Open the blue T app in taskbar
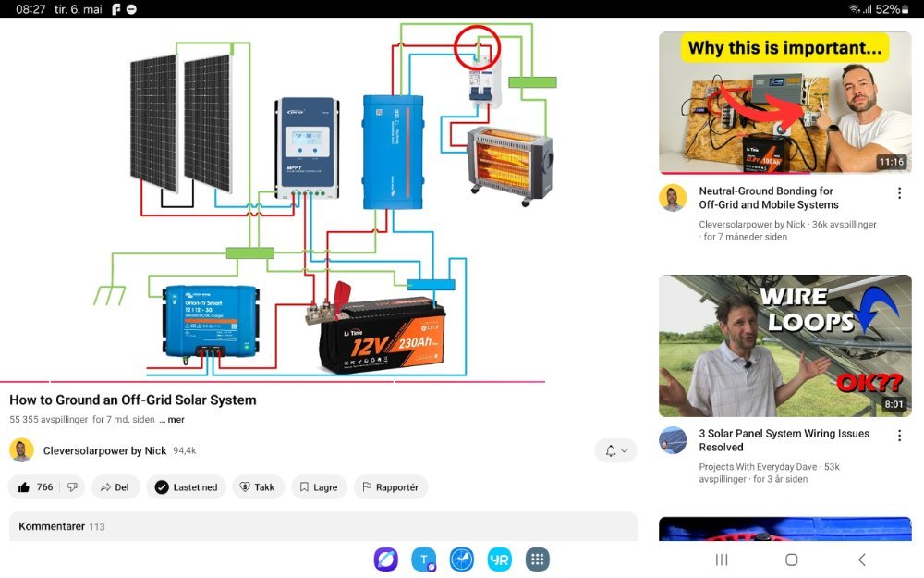This screenshot has width=924, height=578. [x=424, y=560]
